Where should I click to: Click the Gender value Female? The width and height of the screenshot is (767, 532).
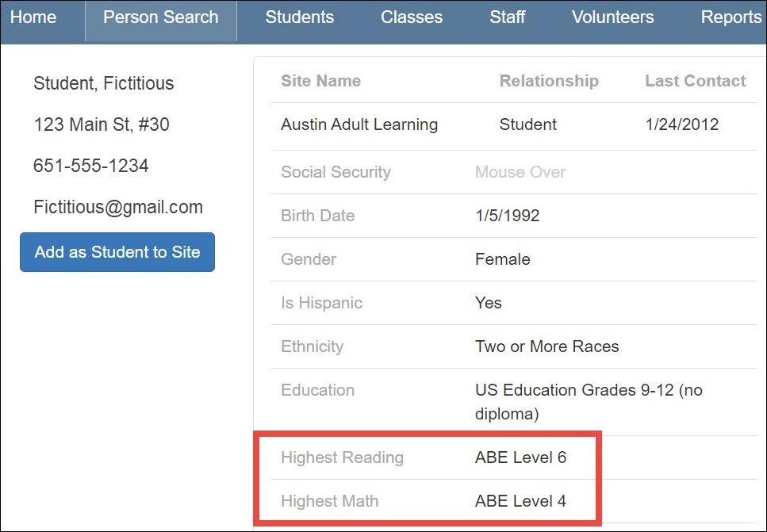coord(500,259)
